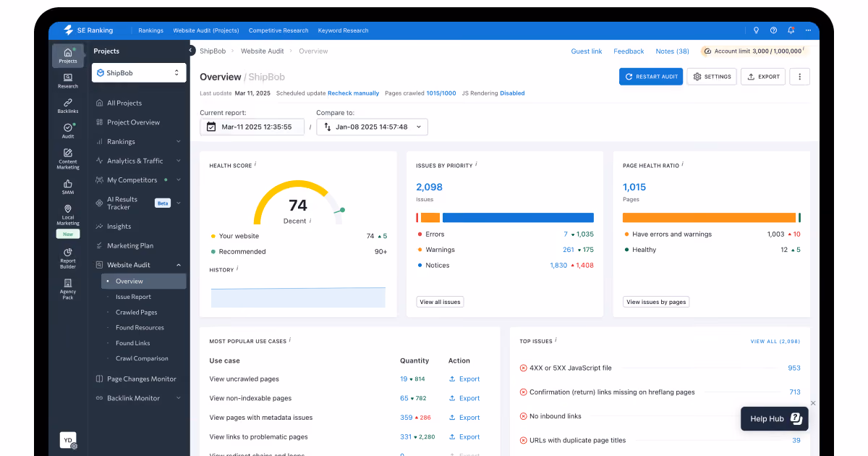Screen dimensions: 868x456
Task: Click the Issues by Priority info icon
Action: click(476, 164)
